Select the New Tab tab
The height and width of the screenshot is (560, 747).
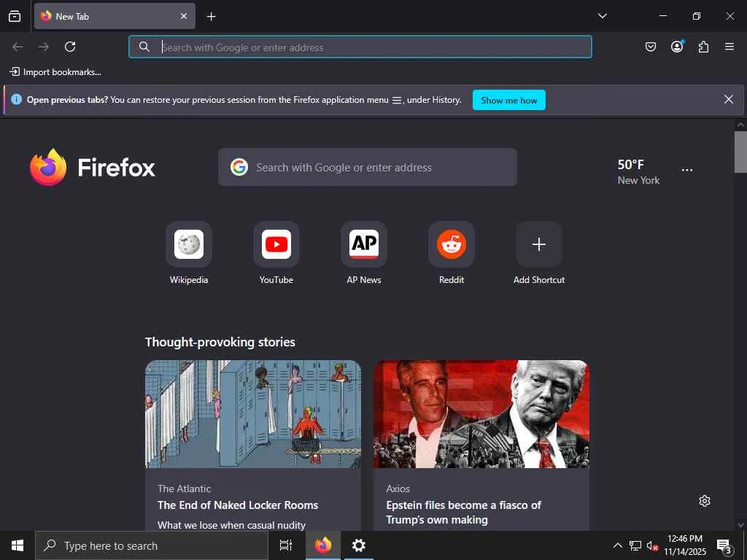(x=115, y=16)
